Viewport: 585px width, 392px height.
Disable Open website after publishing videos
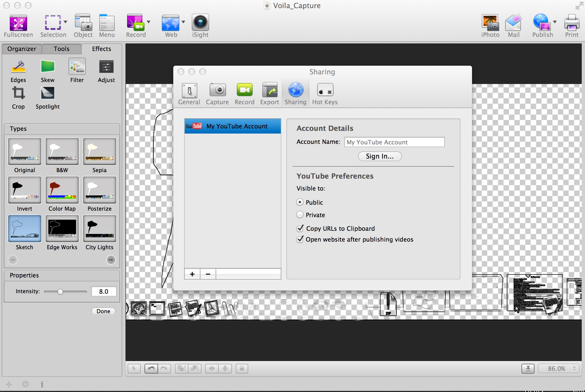pos(300,239)
